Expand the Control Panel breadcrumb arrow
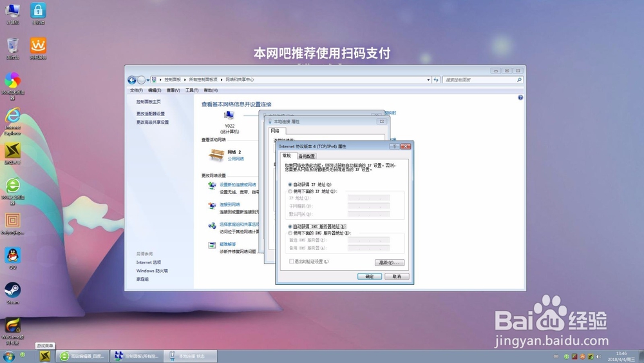 point(185,80)
